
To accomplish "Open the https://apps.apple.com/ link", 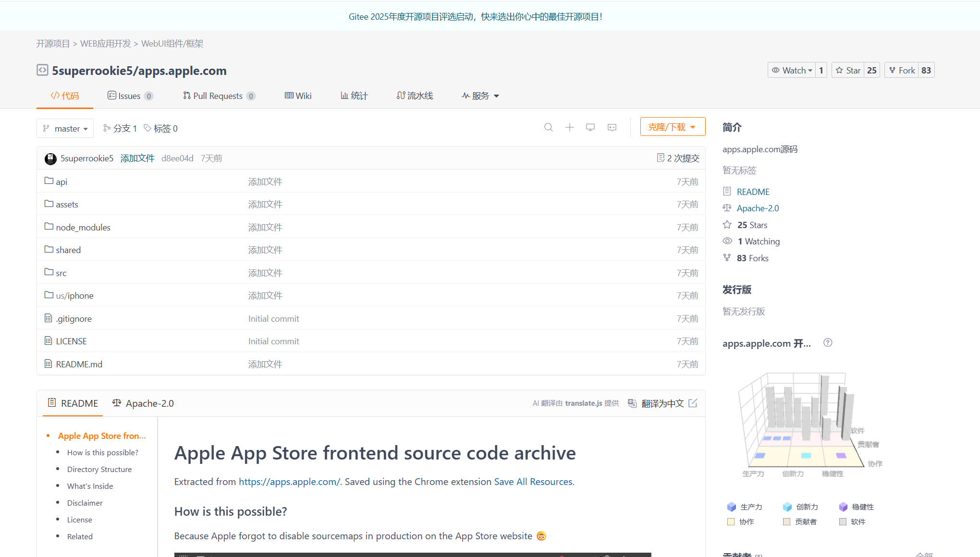I will coord(289,482).
